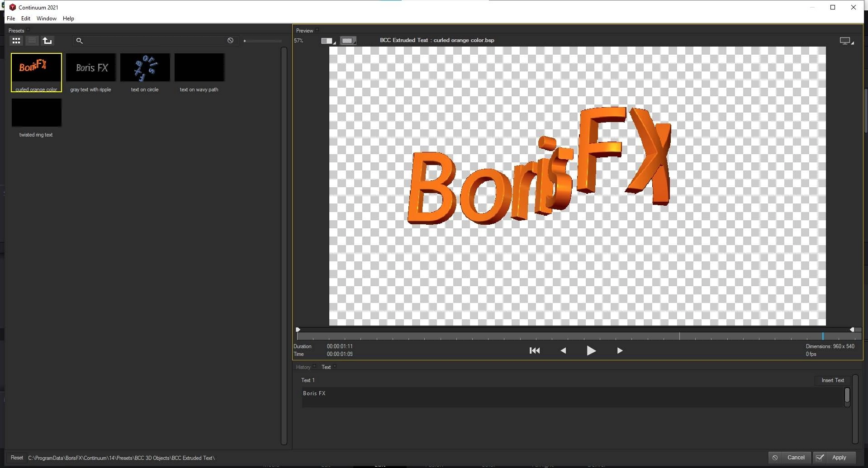Viewport: 868px width, 468px height.
Task: Click the blue playhead on the timeline
Action: pyautogui.click(x=823, y=336)
